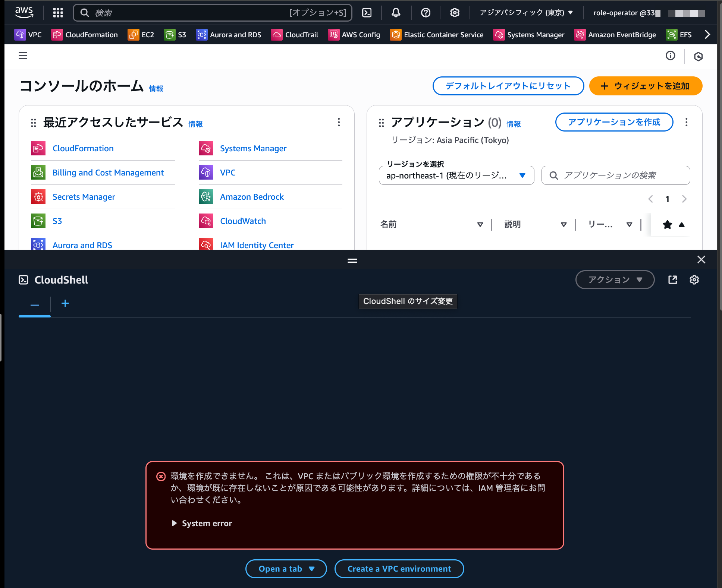Show more favorites with right chevron

[707, 35]
